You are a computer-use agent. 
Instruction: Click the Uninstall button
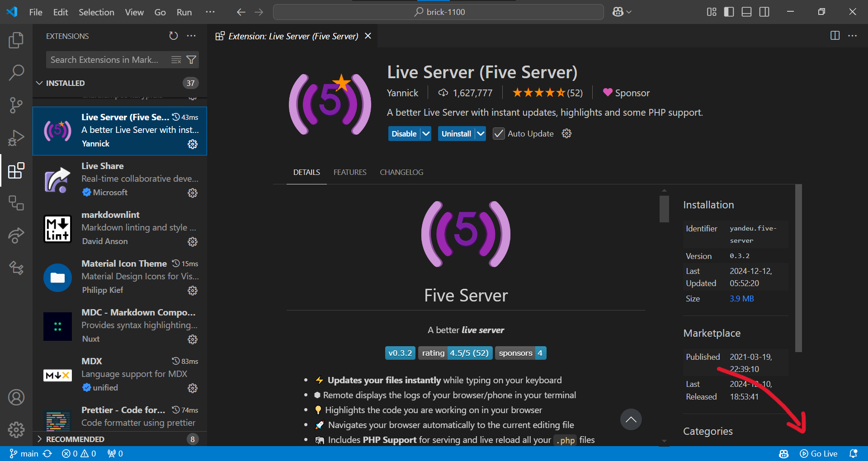pyautogui.click(x=456, y=134)
